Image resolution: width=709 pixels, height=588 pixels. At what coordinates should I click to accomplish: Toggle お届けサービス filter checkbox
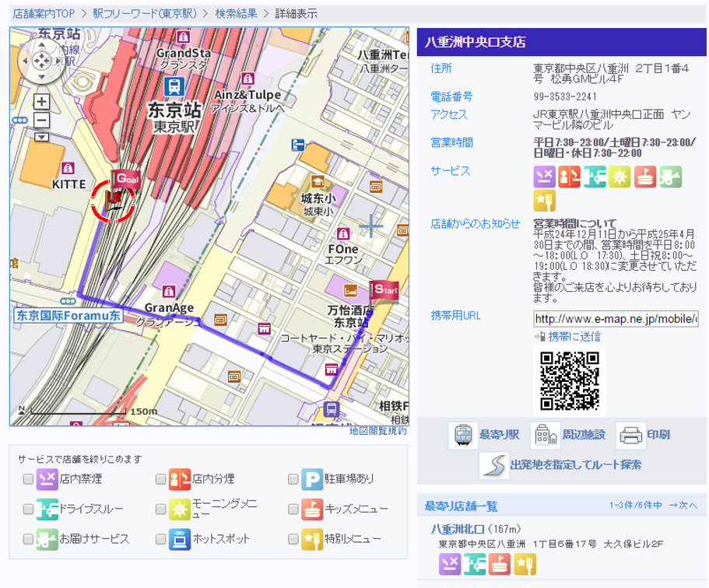28,539
